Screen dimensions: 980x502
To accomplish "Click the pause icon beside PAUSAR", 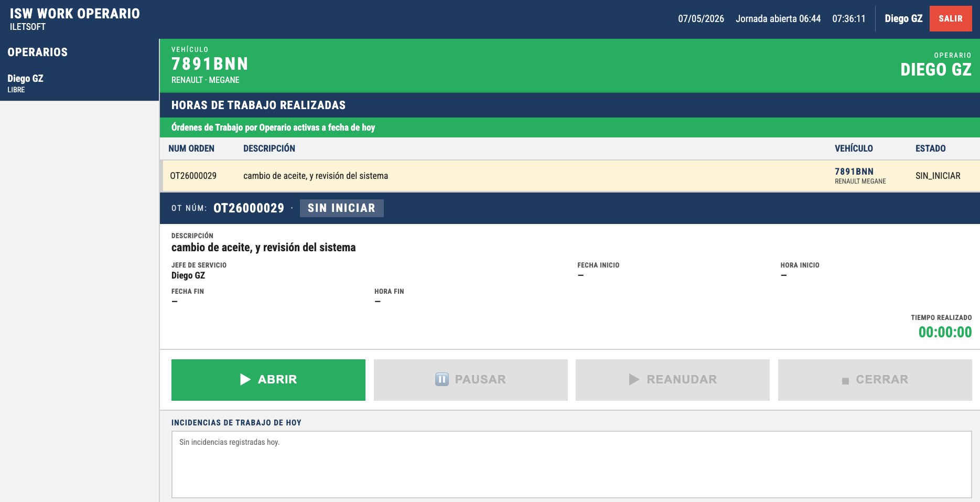I will tap(442, 379).
